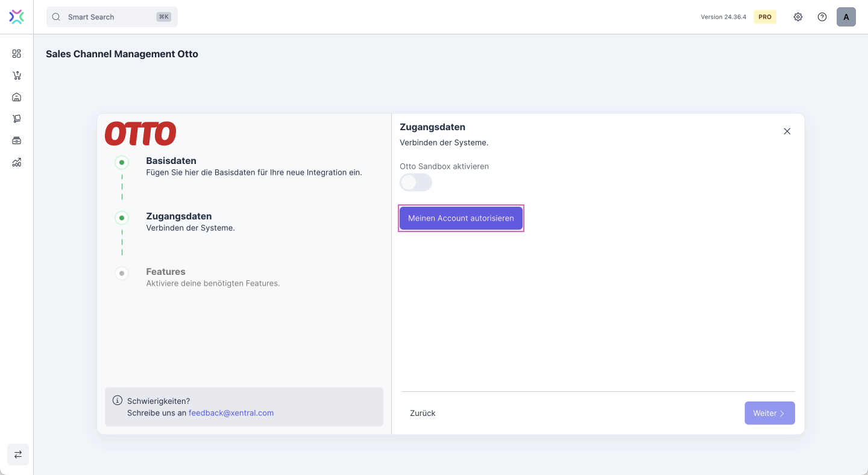Click the sidebar switch arrows icon
This screenshot has width=868, height=475.
(17, 455)
